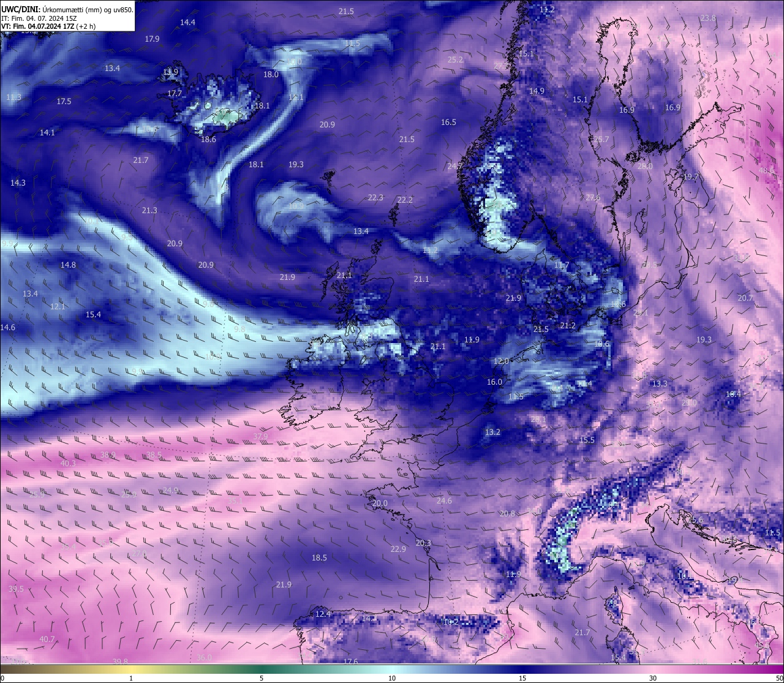
Task: Click the 20.0 value label
Action: [x=380, y=504]
